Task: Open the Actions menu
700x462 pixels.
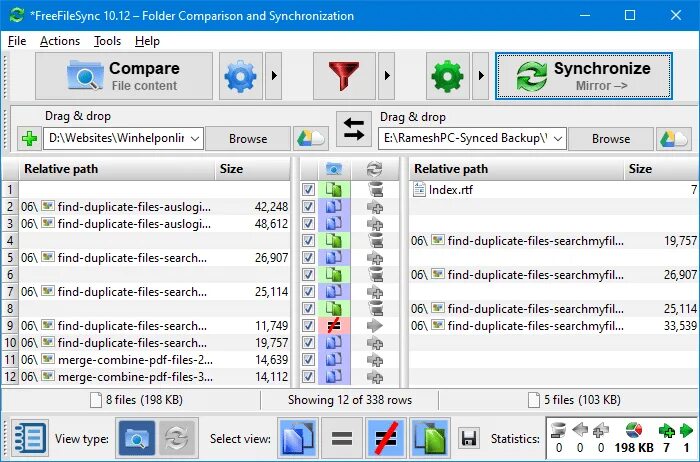Action: [60, 41]
